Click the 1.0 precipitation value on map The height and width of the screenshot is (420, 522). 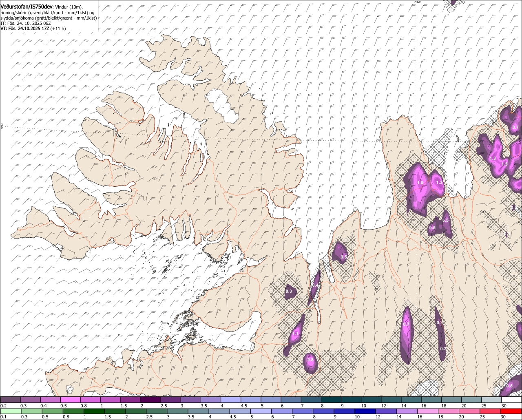point(420,183)
